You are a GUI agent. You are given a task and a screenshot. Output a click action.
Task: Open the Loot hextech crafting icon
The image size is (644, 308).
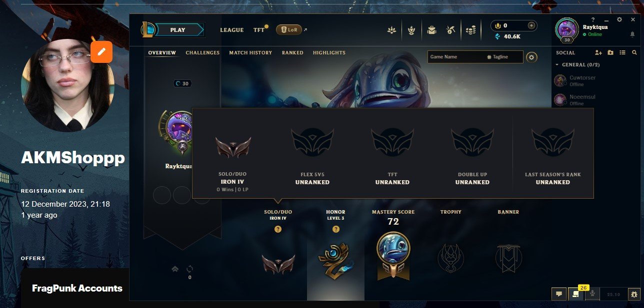click(451, 30)
